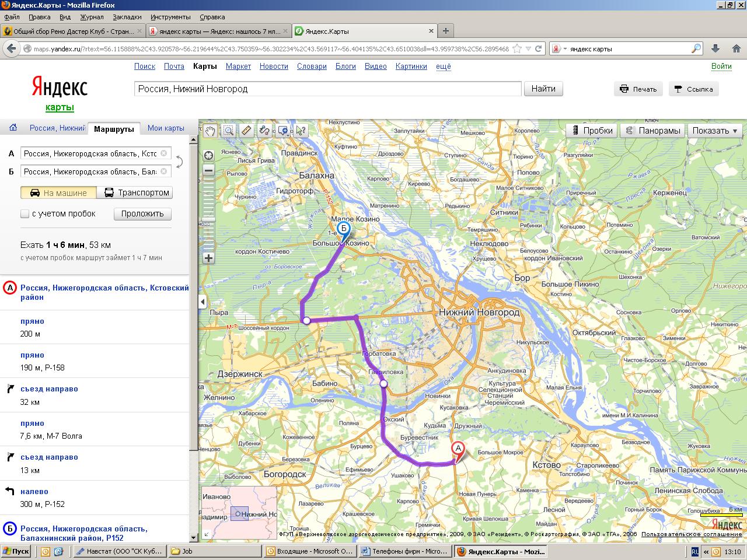
Task: Open the Показать dropdown
Action: pyautogui.click(x=715, y=131)
